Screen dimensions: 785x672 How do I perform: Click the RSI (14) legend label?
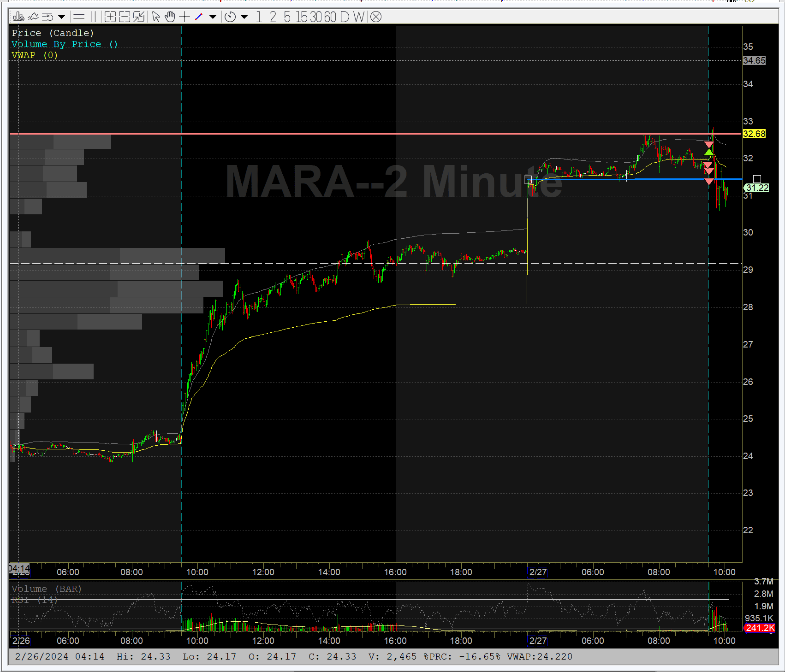pos(35,600)
